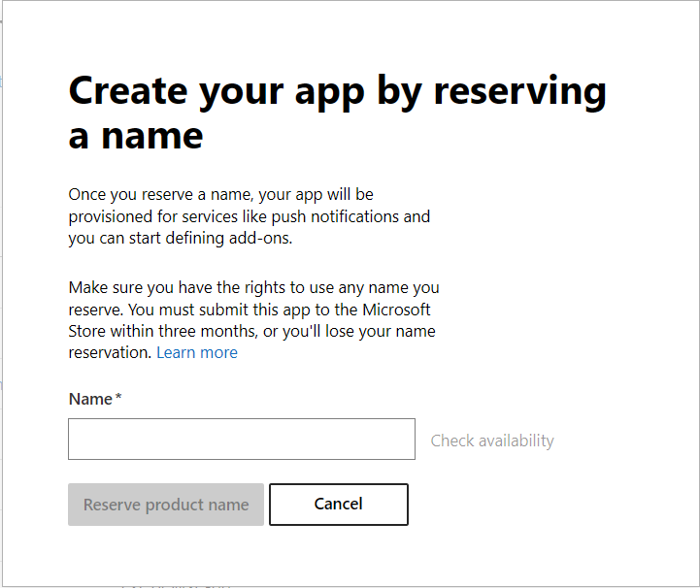
Task: Verify name using Check availability
Action: click(x=492, y=441)
